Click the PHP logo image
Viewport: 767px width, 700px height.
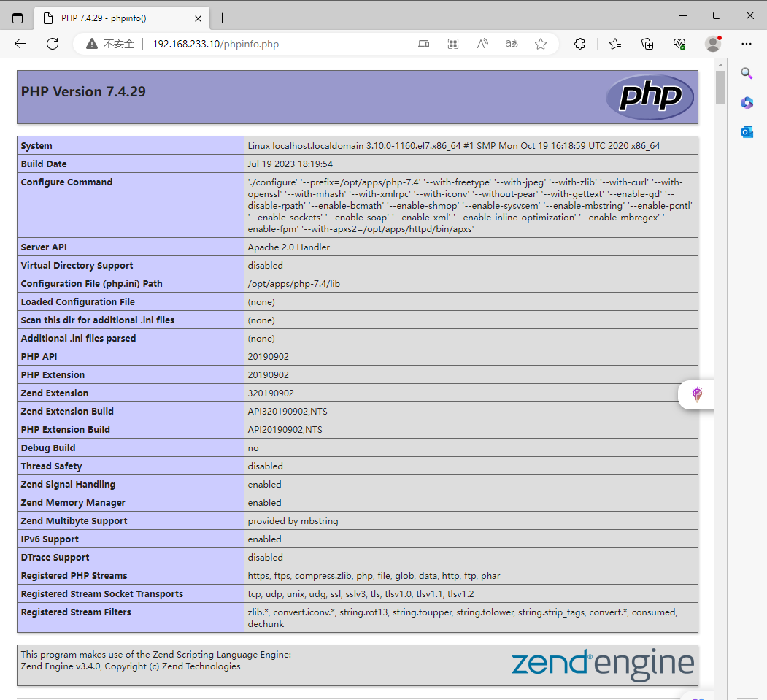point(650,97)
